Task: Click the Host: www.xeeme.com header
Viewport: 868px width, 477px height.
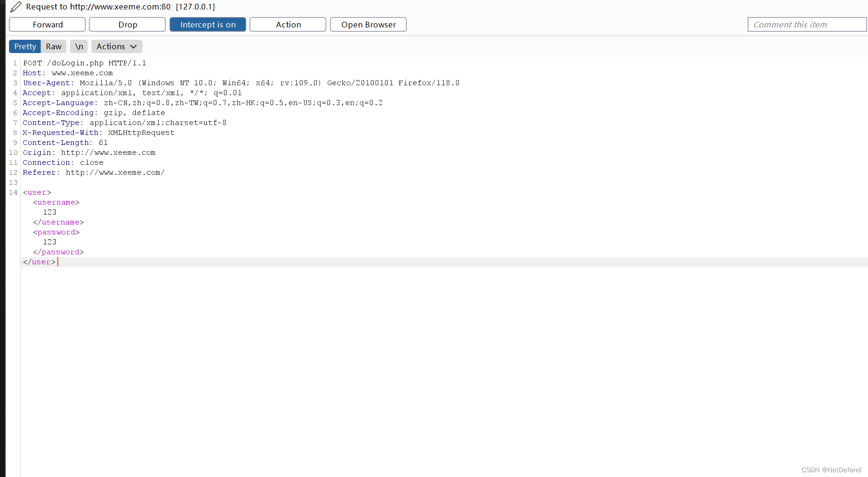Action: [68, 73]
